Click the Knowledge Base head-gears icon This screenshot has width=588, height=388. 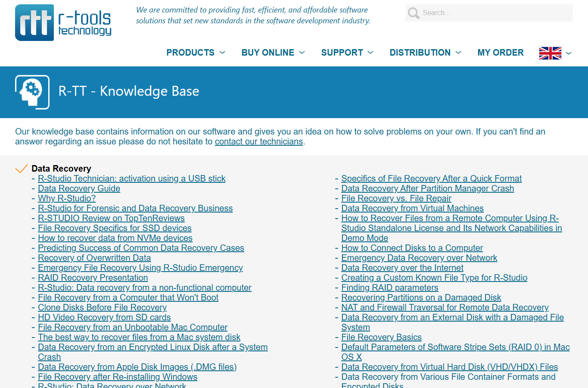coord(32,92)
